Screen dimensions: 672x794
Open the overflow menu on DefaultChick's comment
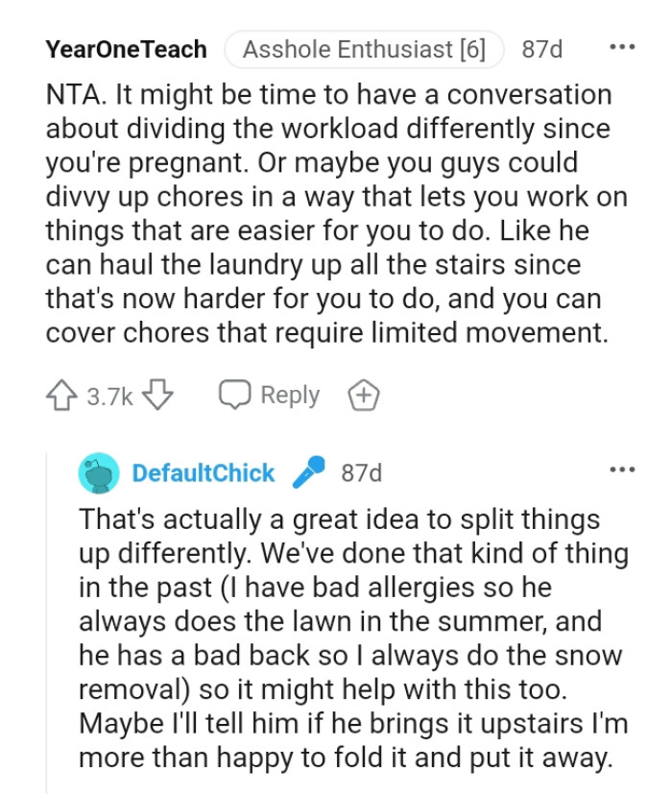pyautogui.click(x=622, y=469)
